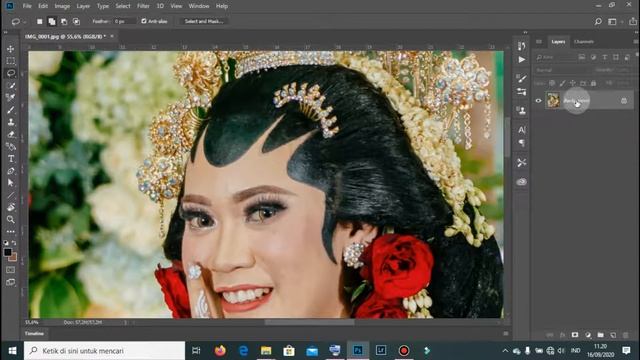Viewport: 640px width, 360px height.
Task: Select the Path Selection tool
Action: pyautogui.click(x=11, y=183)
